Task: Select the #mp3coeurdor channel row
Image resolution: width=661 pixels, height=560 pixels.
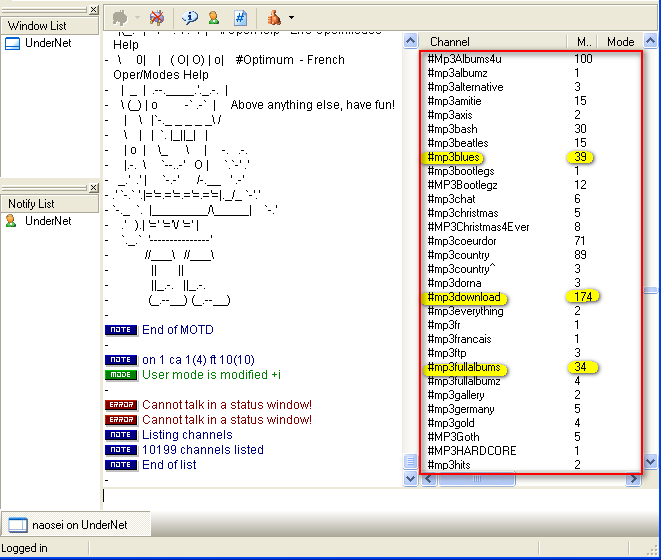Action: 531,241
